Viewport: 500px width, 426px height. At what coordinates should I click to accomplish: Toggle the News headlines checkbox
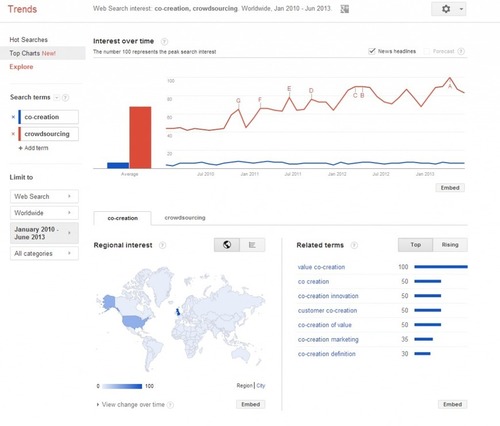(x=372, y=51)
